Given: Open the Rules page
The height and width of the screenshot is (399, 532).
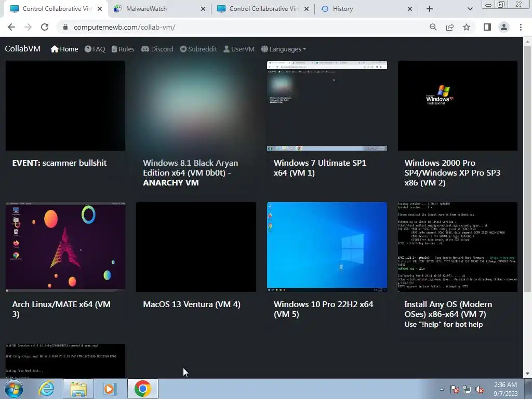Looking at the screenshot, I should click(123, 49).
